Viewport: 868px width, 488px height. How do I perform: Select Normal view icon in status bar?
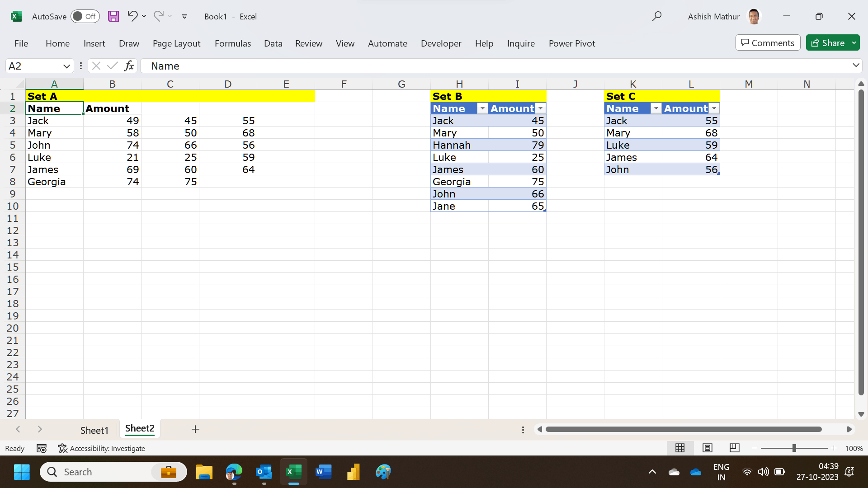click(x=680, y=448)
